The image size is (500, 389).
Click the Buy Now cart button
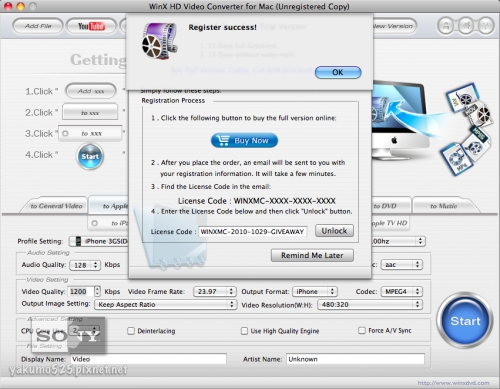[x=244, y=140]
